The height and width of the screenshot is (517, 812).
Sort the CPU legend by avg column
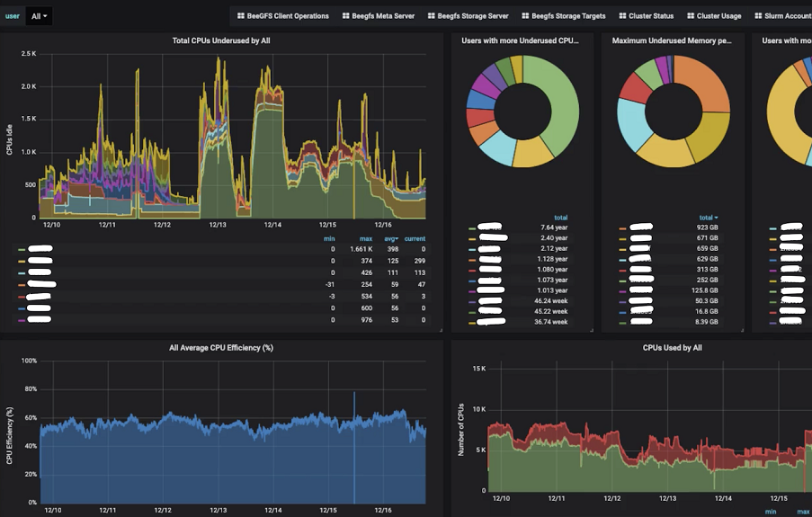tap(391, 239)
